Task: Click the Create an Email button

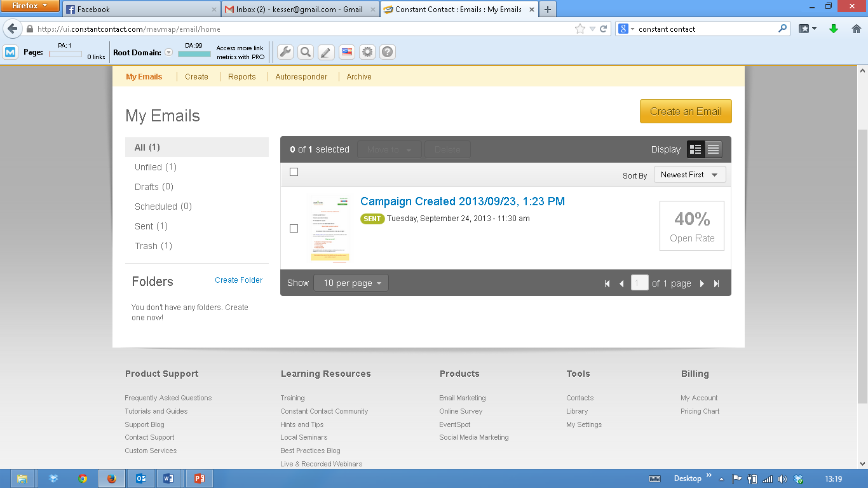Action: point(686,111)
